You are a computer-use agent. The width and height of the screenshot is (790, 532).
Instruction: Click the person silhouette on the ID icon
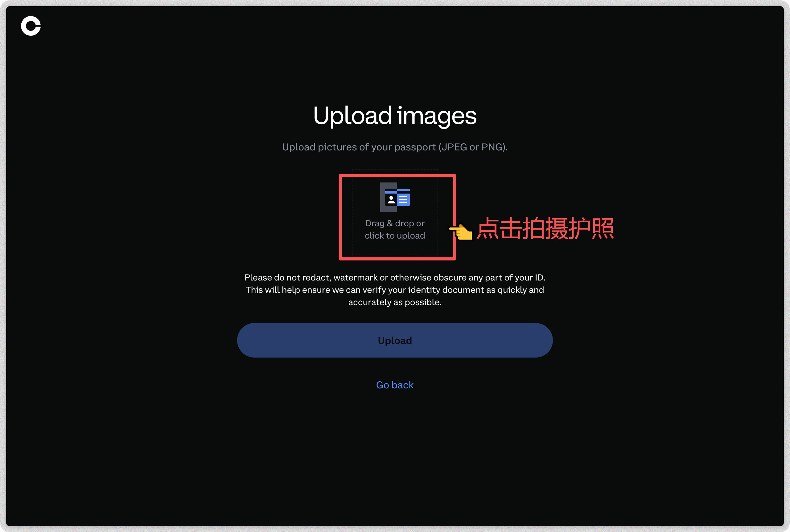391,199
